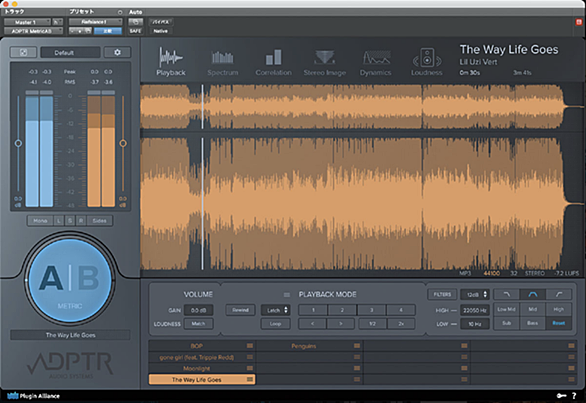Click the next loop arrow button

341,324
